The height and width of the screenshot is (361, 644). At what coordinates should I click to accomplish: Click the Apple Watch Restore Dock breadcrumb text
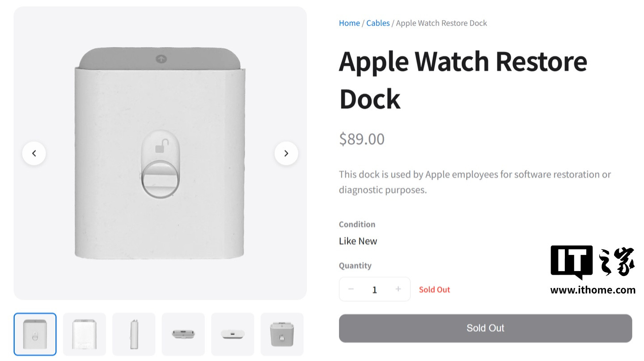[441, 23]
